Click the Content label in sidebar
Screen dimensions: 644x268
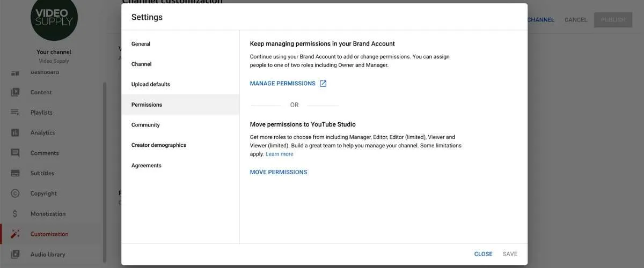tap(41, 92)
